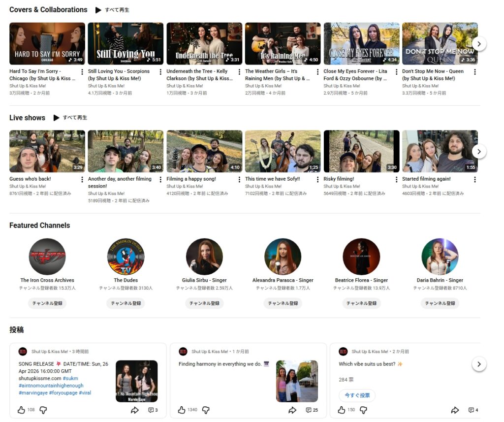Viewport: 504px width, 422px height.
Task: Play all Covers & Collaborations videos
Action: (x=113, y=10)
